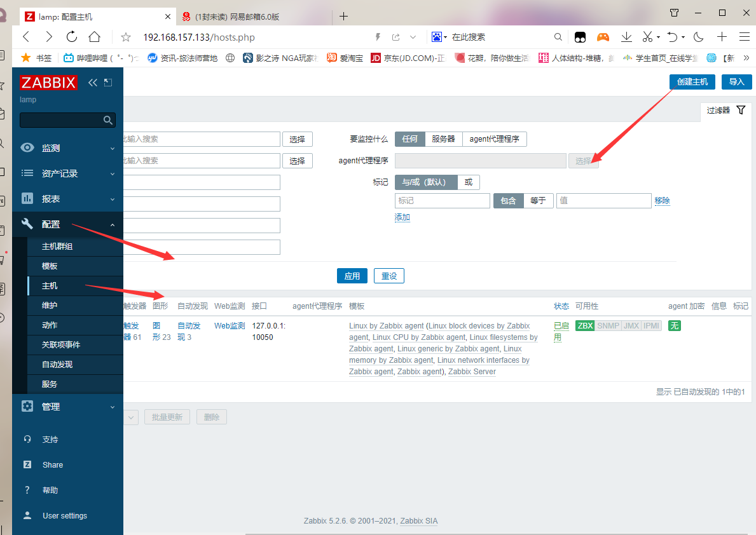The width and height of the screenshot is (756, 535).
Task: Toggle night mode moon icon
Action: (698, 37)
